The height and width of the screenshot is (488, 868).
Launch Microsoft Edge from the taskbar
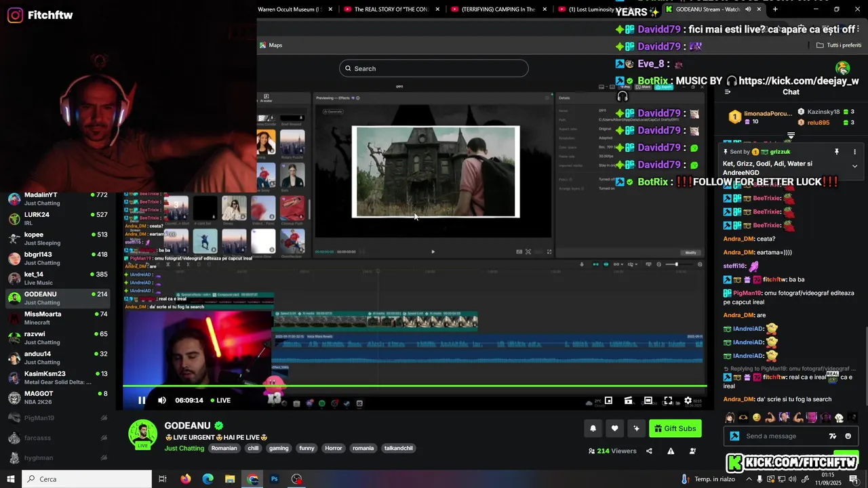click(x=208, y=479)
